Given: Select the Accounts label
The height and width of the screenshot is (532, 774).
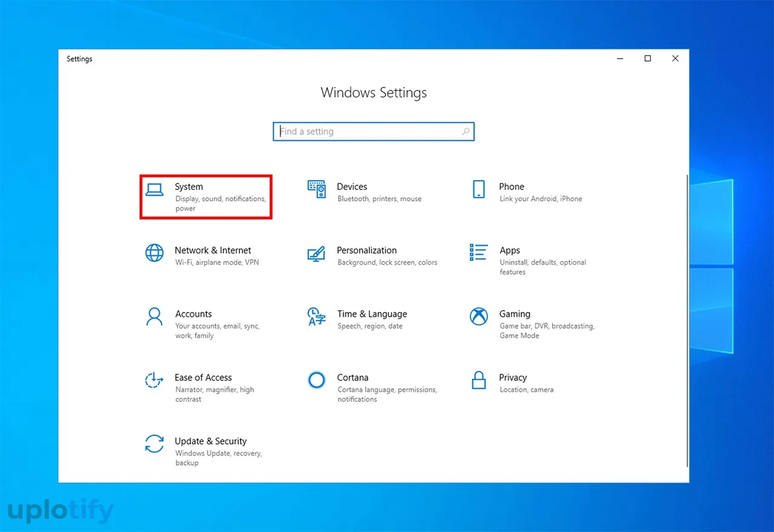Looking at the screenshot, I should point(193,314).
